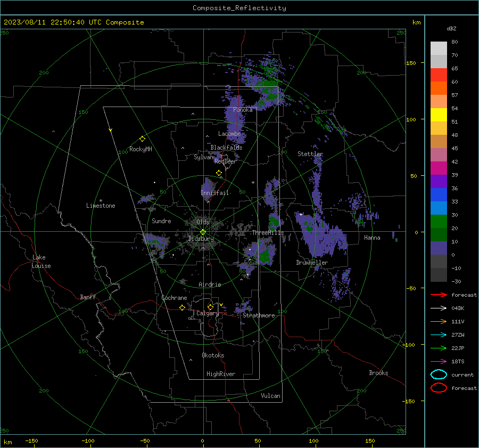Click the yellow radar-center diamond at Didsbury

203,232
